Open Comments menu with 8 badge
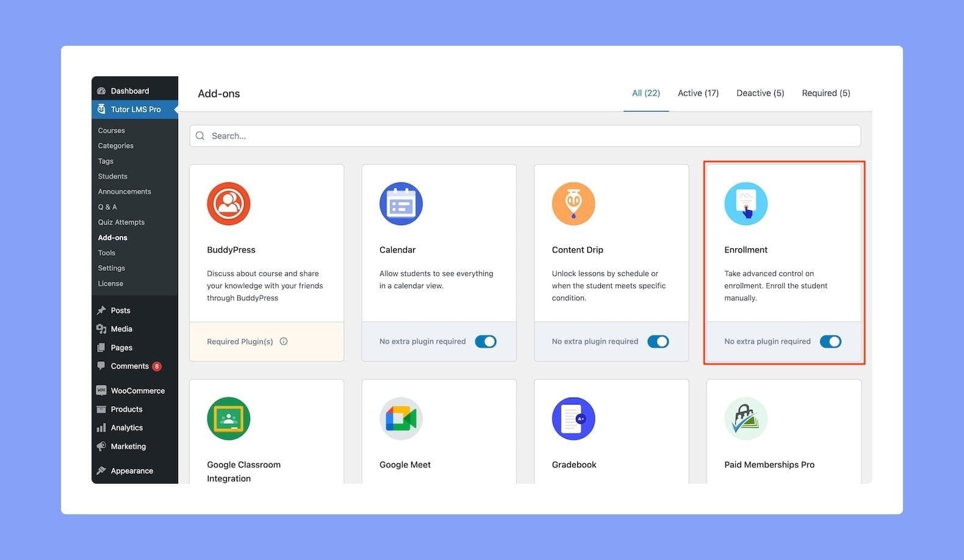The image size is (964, 560). tap(129, 366)
